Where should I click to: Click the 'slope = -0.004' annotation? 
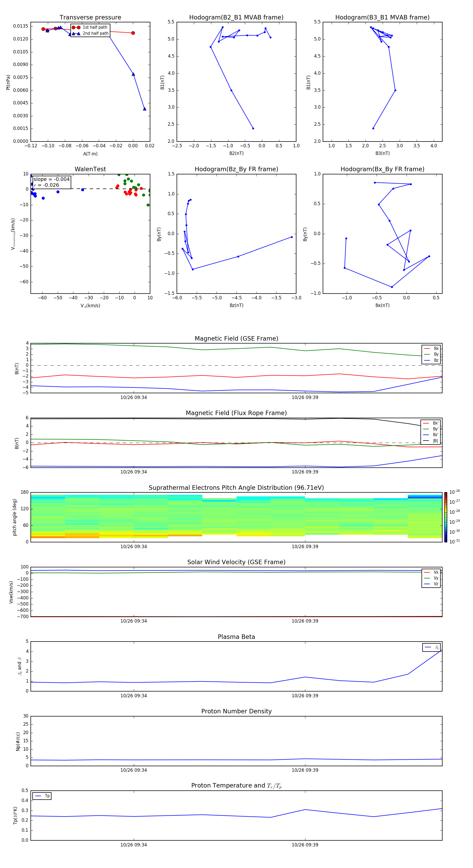(x=52, y=179)
